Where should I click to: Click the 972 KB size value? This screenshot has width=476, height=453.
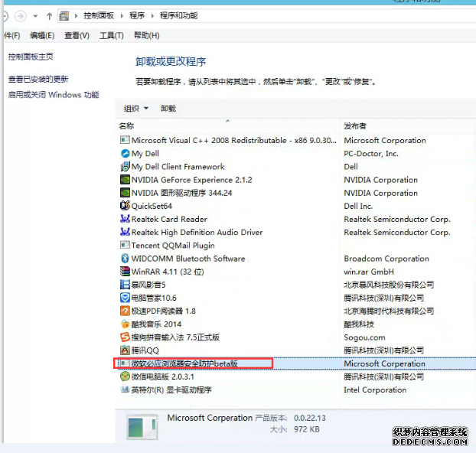307,429
